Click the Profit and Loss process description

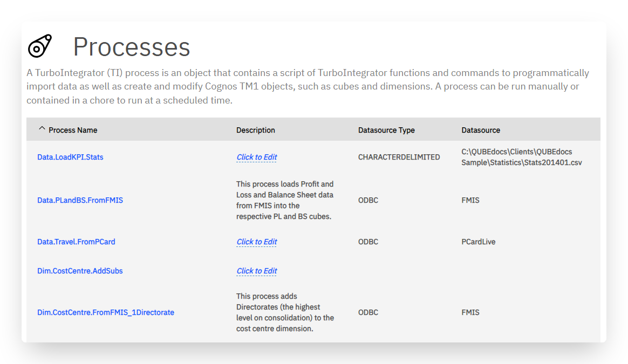coord(285,200)
